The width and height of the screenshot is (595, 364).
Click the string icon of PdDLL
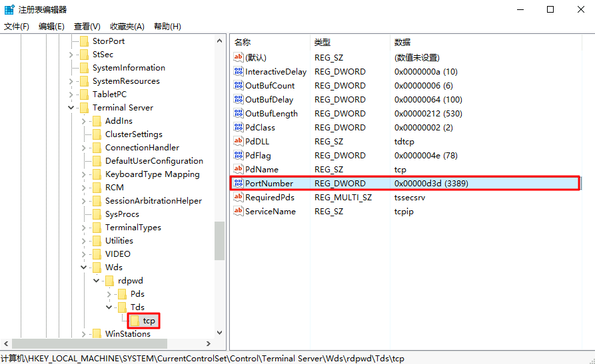coord(239,142)
